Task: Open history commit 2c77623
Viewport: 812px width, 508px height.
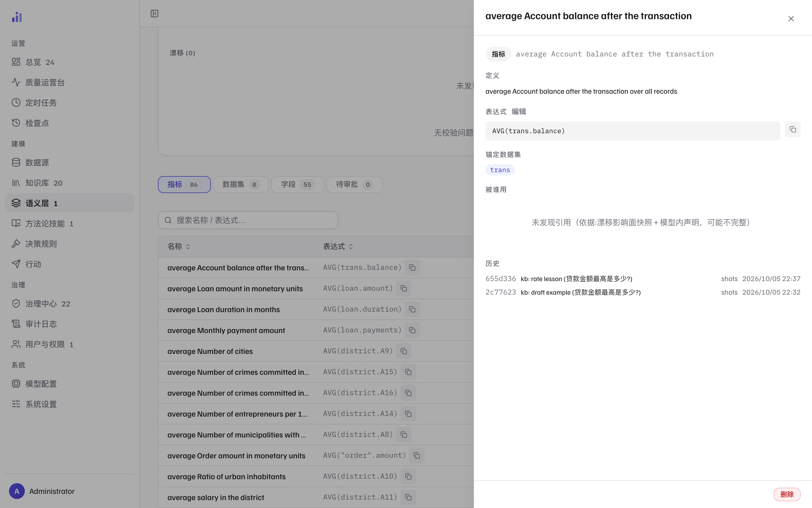Action: [643, 292]
